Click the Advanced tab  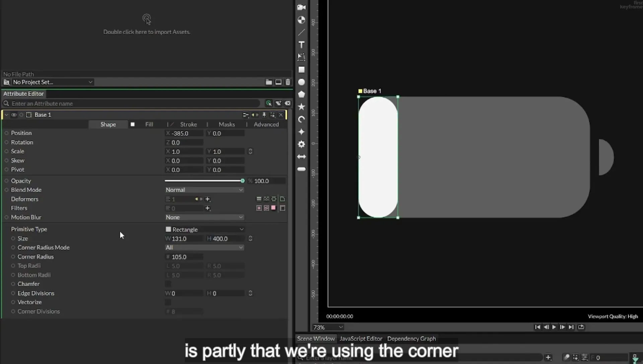266,124
